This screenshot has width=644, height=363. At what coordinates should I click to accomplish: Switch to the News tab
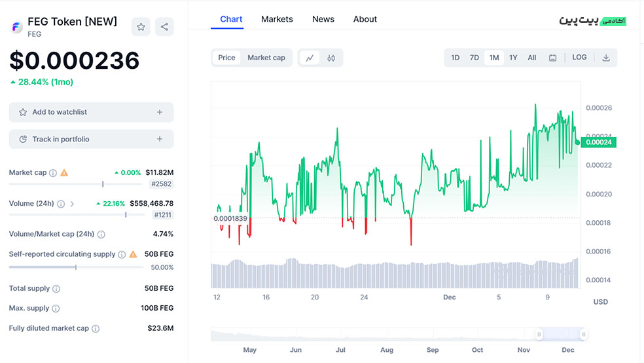point(323,19)
